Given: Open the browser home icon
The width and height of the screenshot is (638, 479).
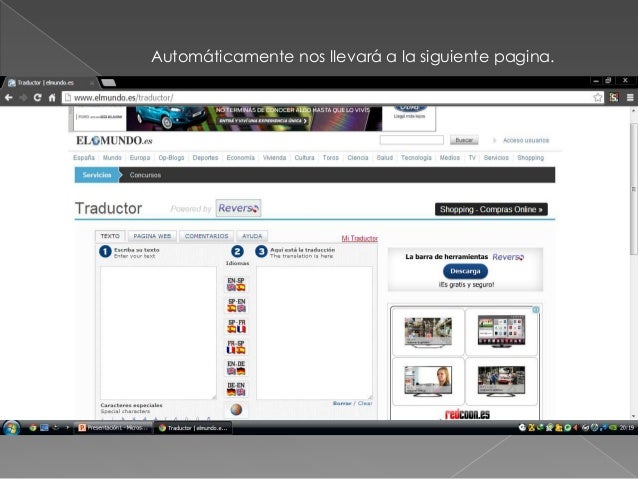Looking at the screenshot, I should [52, 98].
